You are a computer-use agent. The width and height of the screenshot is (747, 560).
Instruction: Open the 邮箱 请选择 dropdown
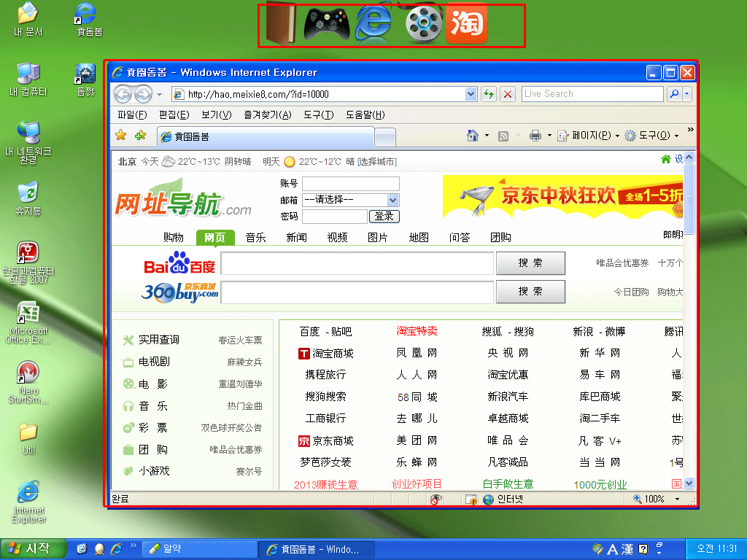(392, 200)
